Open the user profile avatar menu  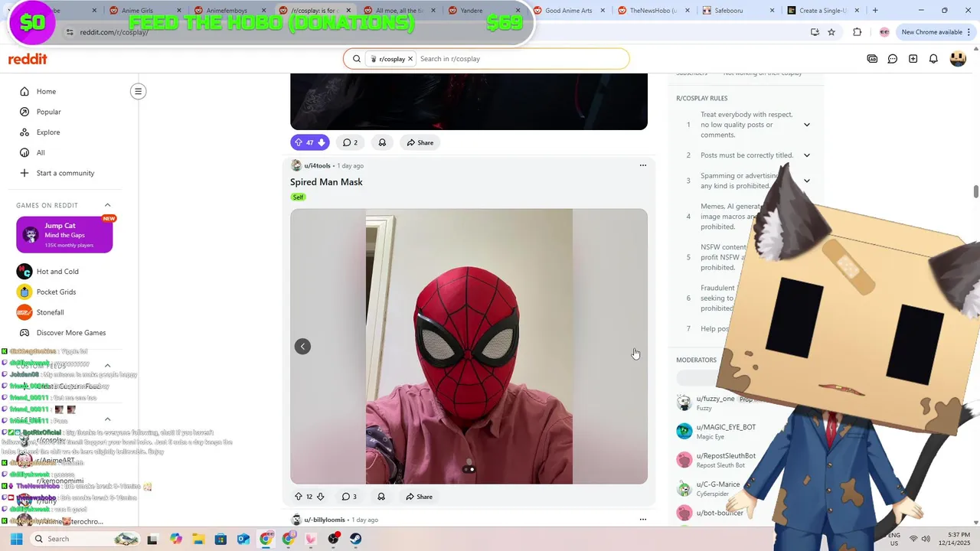958,59
